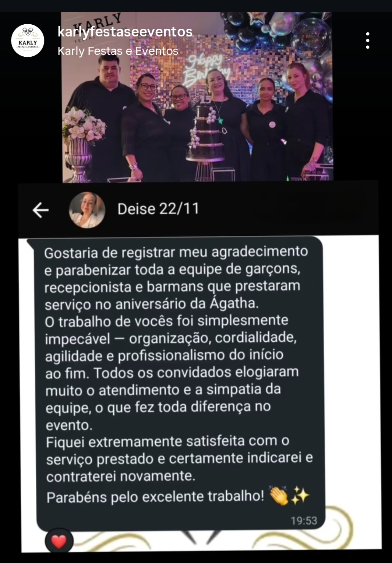This screenshot has width=392, height=563.
Task: Tap the back arrow beside Deise's chat
Action: click(x=40, y=210)
